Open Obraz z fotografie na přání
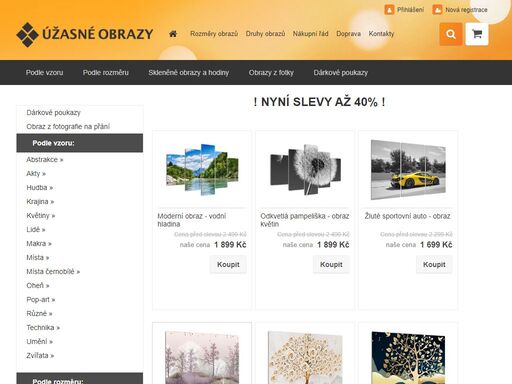 point(68,127)
